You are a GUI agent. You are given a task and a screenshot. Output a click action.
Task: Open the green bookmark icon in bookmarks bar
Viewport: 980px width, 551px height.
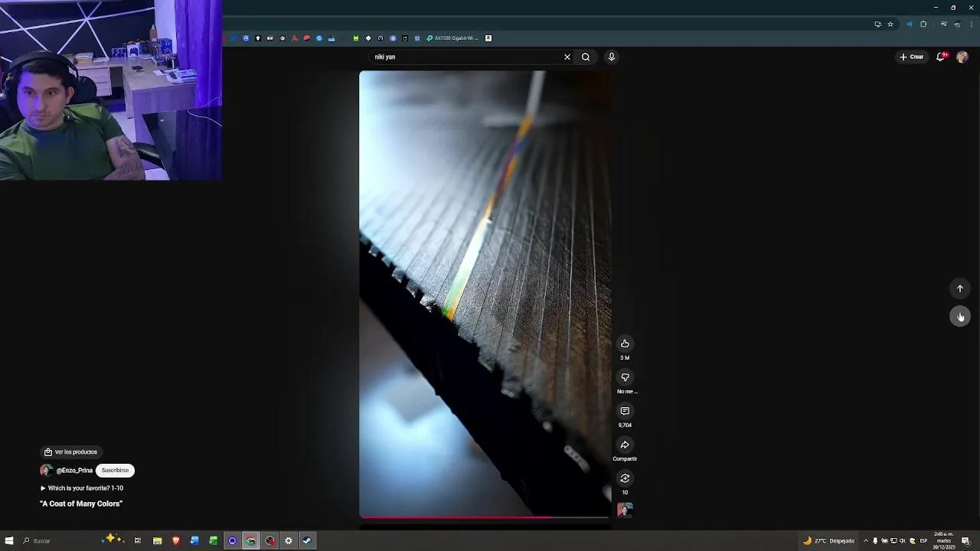point(356,38)
